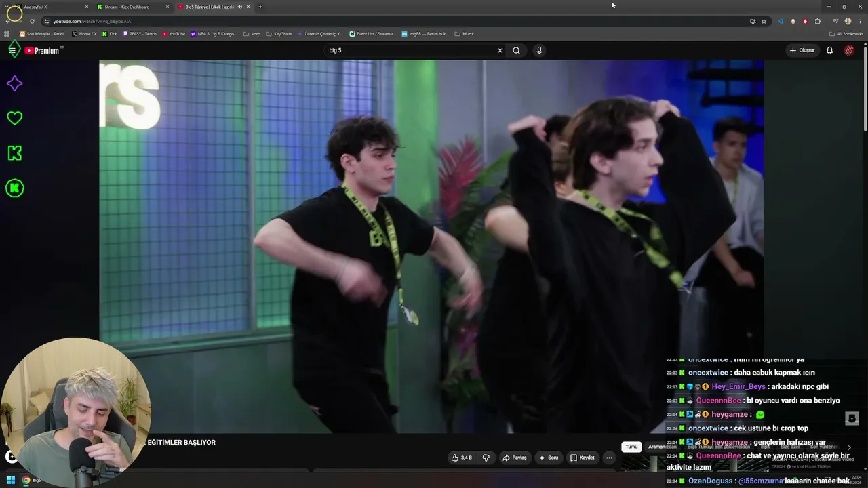
Task: Click the OzanDoguss chat username
Action: click(x=710, y=481)
